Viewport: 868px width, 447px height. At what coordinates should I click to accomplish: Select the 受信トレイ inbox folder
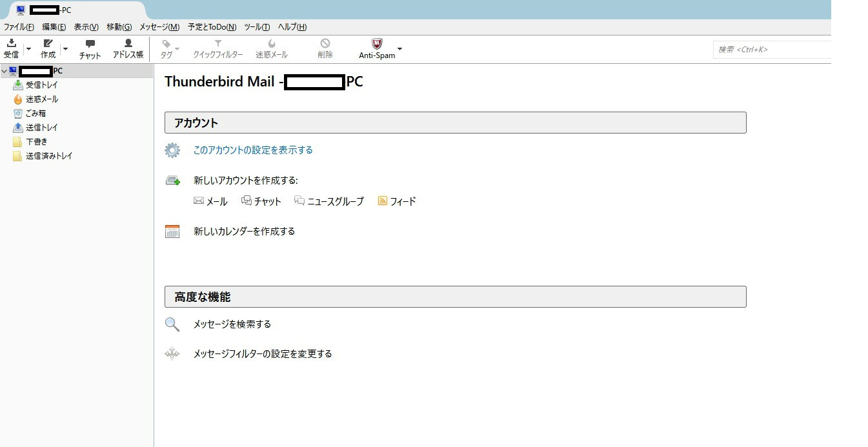41,85
